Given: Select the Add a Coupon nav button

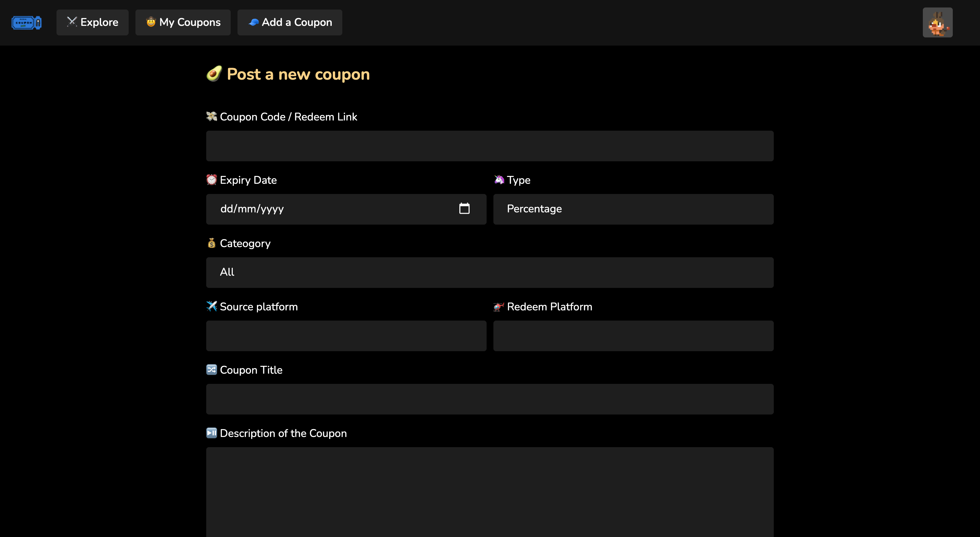Looking at the screenshot, I should pos(290,22).
